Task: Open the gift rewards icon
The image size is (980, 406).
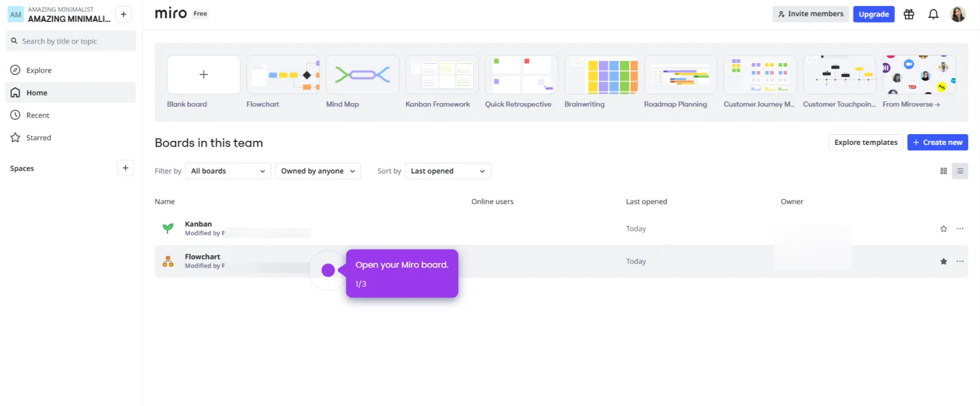Action: [909, 14]
